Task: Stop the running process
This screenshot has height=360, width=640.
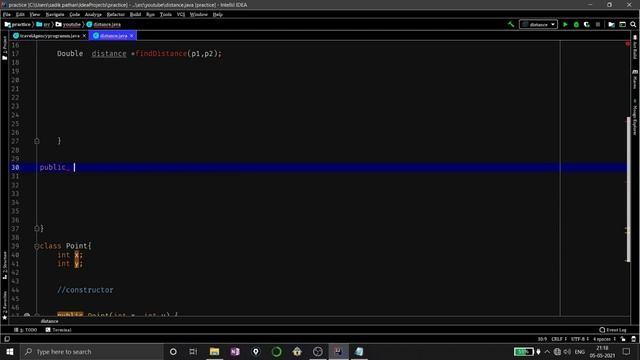Action: 598,24
